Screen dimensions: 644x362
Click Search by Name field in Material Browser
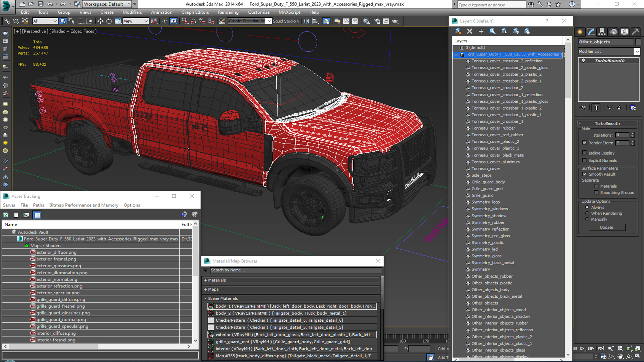296,270
